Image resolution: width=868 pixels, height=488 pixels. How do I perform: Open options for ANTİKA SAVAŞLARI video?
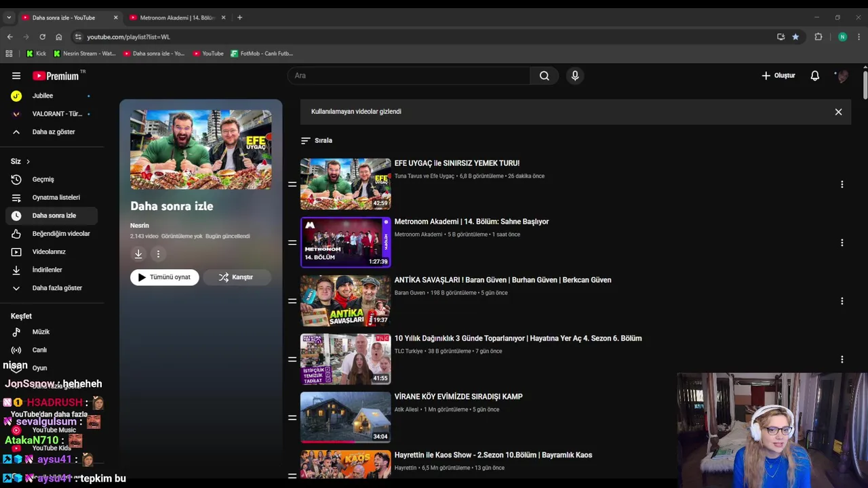842,301
